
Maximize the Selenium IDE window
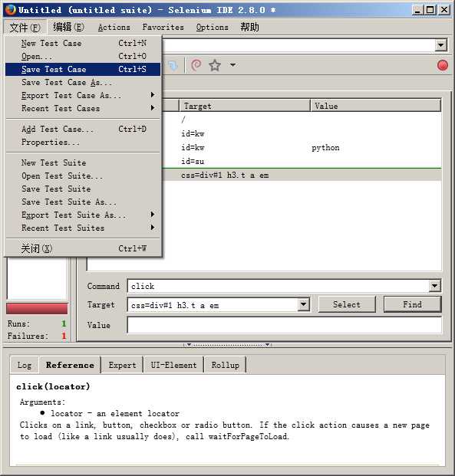[430, 10]
